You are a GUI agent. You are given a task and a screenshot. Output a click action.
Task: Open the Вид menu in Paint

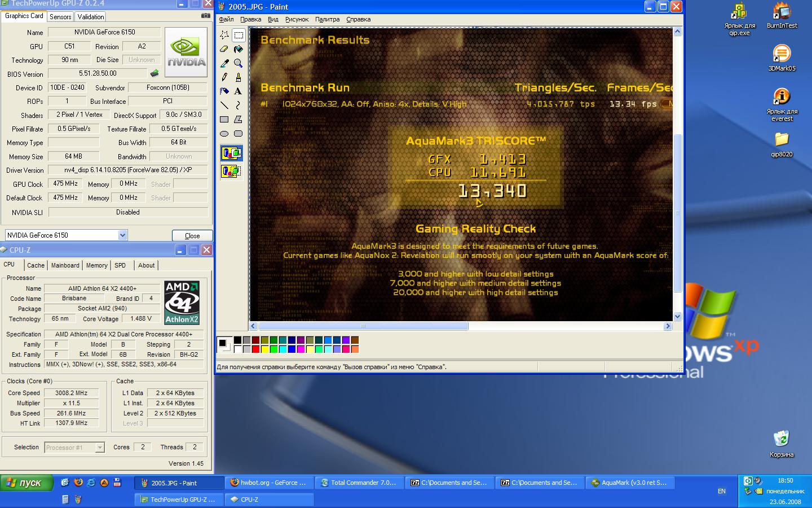click(273, 19)
